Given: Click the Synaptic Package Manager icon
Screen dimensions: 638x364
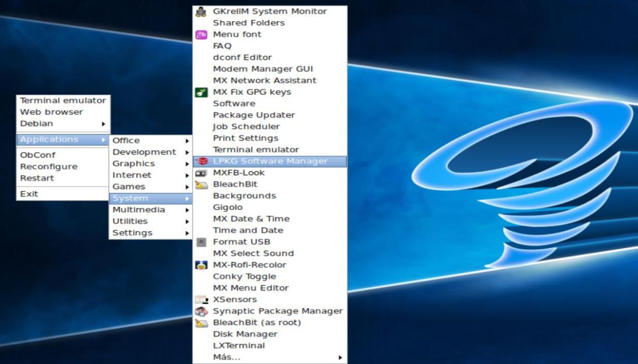Looking at the screenshot, I should 201,311.
